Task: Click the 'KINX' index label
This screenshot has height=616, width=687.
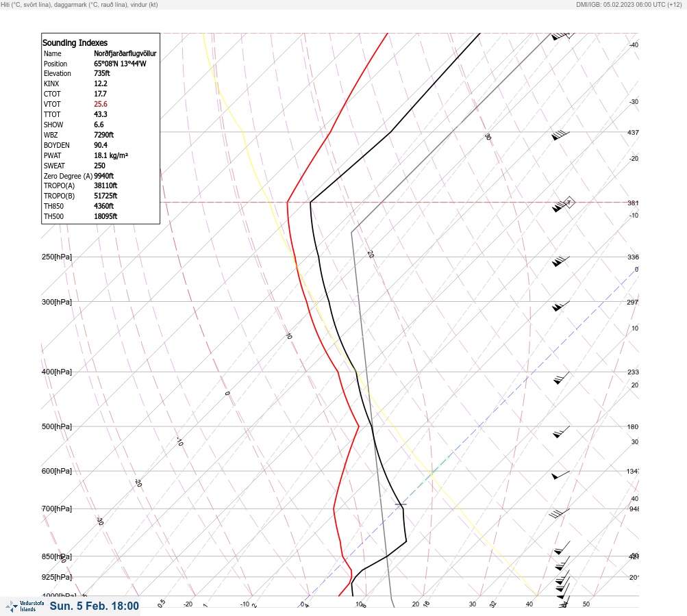Action: click(51, 84)
